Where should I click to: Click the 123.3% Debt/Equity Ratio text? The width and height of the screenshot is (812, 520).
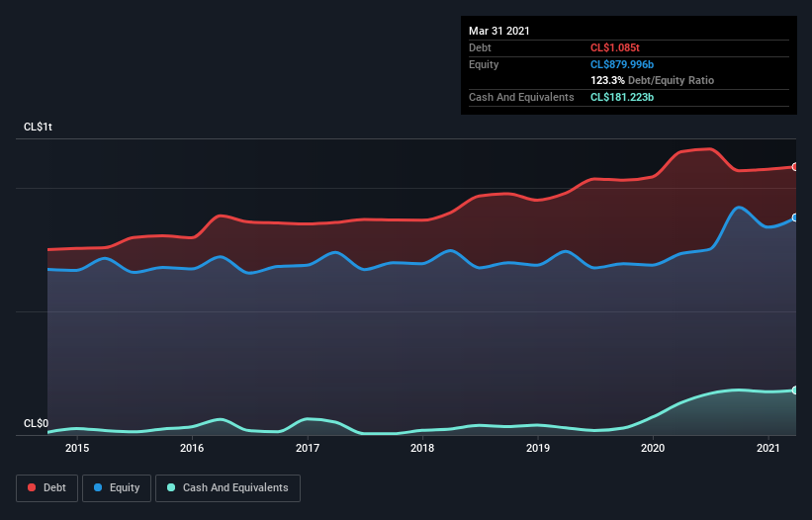click(653, 80)
